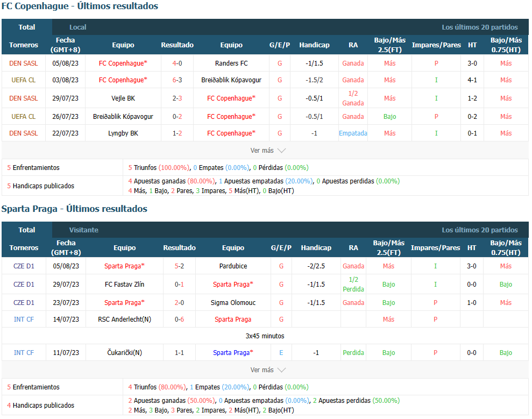Click the 2-0 result against Sigma Olomouc
532x419 pixels.
[x=179, y=303]
